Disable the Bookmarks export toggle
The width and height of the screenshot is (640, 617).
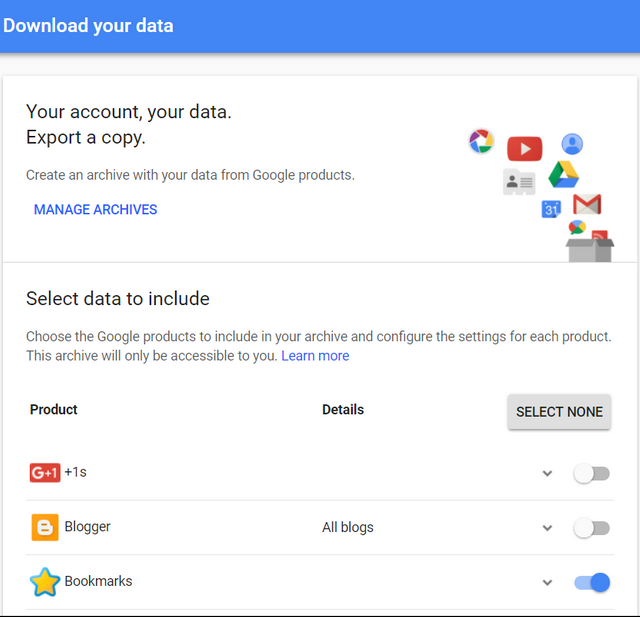[591, 582]
